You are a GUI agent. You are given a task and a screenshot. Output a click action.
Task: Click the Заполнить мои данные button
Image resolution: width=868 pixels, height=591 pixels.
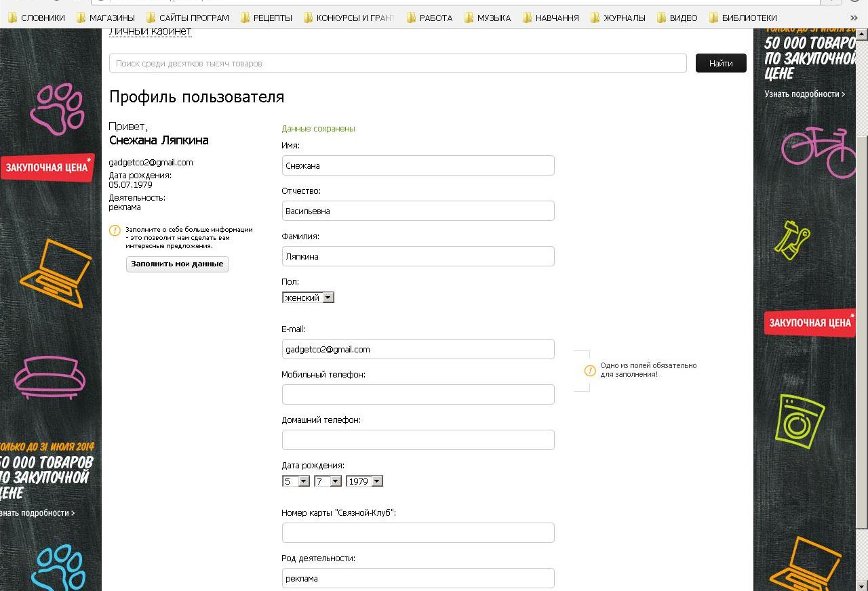(x=177, y=264)
